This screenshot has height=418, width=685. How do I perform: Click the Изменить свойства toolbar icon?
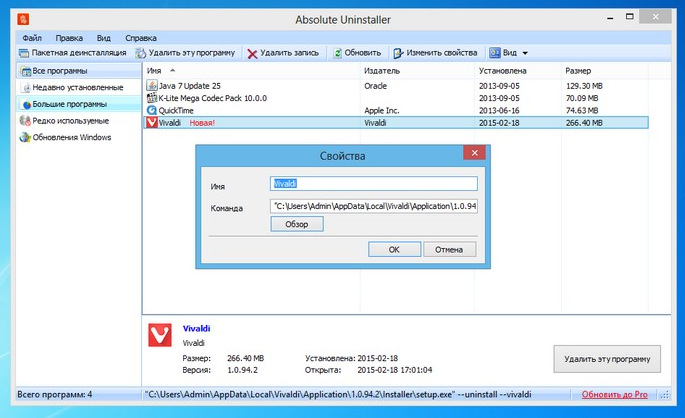click(398, 53)
